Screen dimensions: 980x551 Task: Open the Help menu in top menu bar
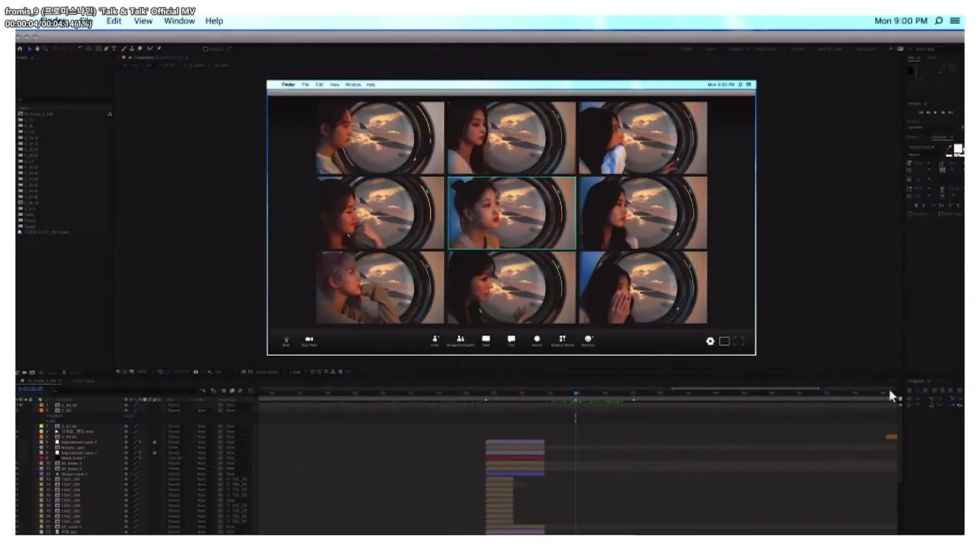pos(214,21)
